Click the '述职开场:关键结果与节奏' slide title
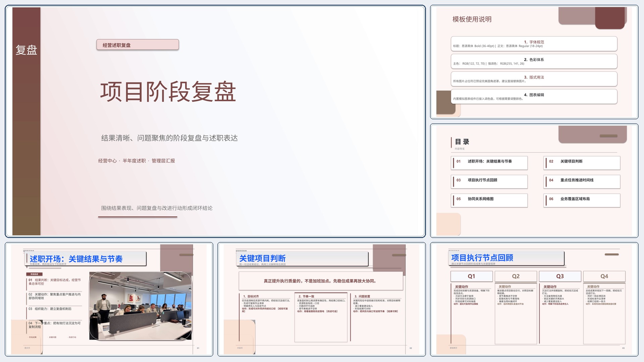 click(x=76, y=259)
